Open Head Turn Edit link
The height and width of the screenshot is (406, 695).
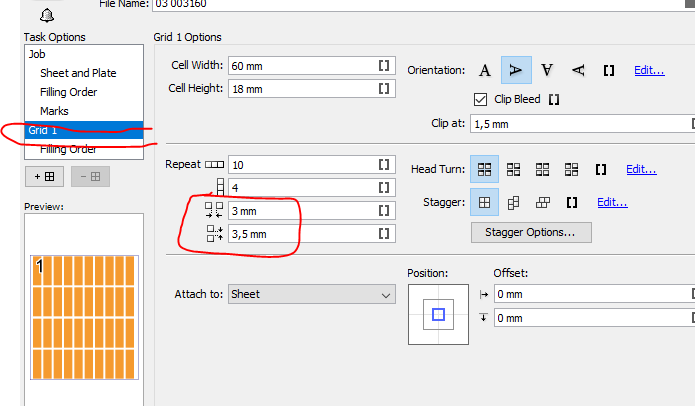[x=641, y=169]
